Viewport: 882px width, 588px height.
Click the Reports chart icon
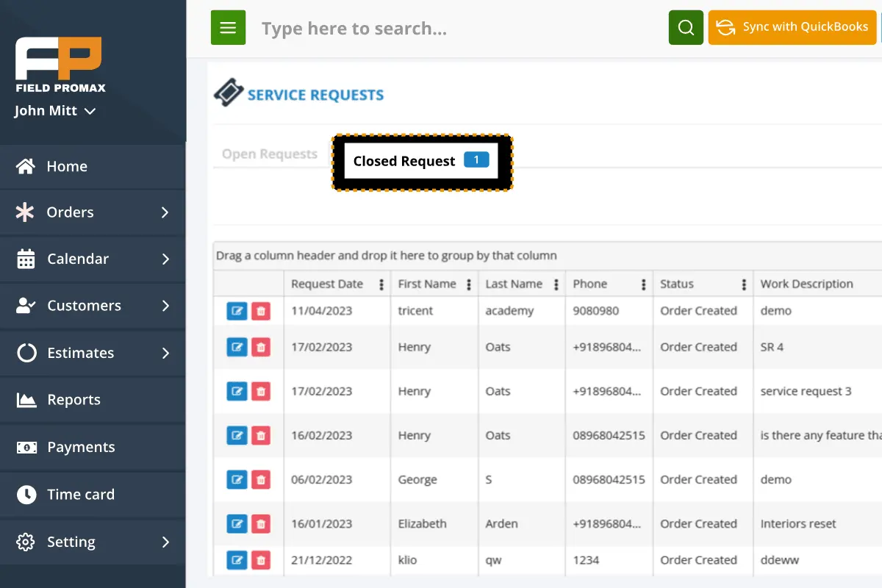coord(26,400)
